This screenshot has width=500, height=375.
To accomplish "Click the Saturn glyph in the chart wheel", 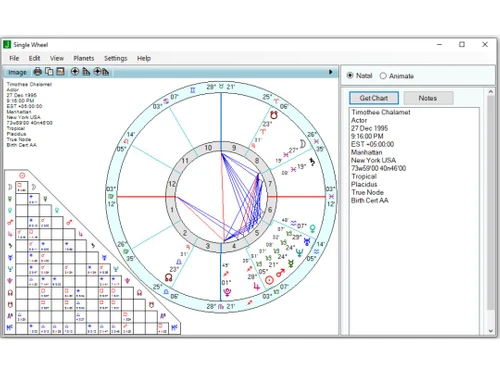I will 312,162.
